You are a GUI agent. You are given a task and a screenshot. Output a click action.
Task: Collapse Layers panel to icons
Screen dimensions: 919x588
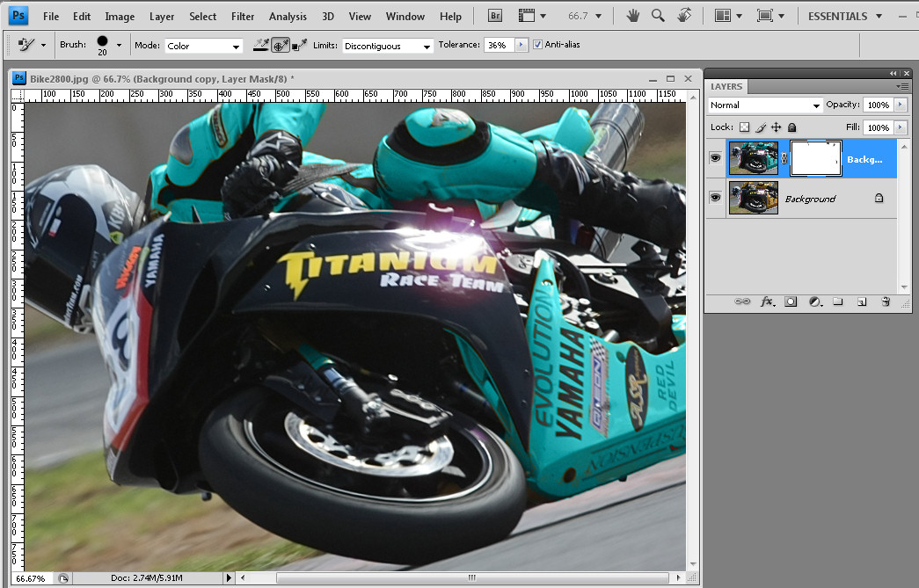[x=893, y=73]
